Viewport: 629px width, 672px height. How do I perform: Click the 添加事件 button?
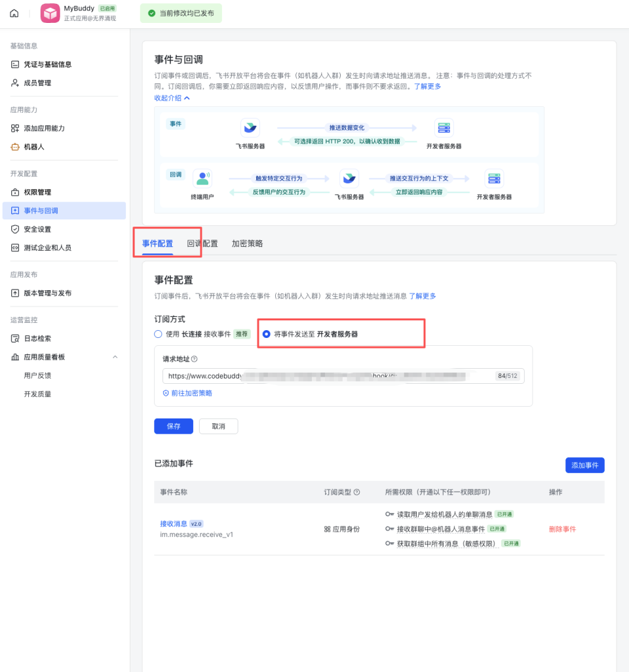[584, 464]
